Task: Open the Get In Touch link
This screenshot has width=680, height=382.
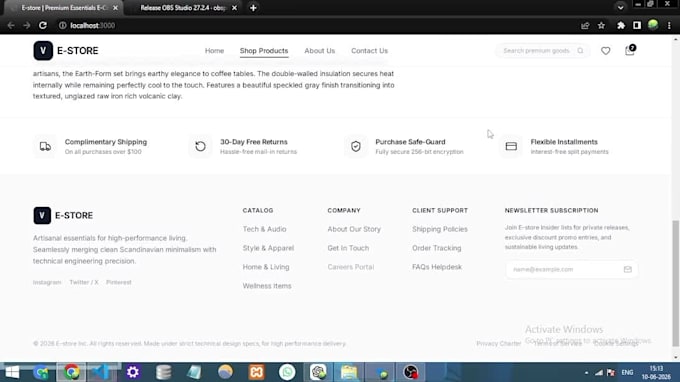Action: click(x=348, y=248)
